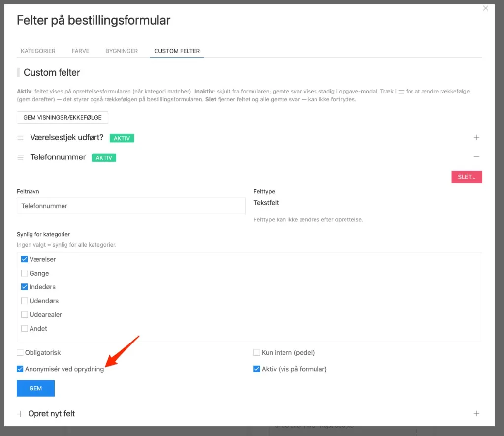This screenshot has width=504, height=436.
Task: Expand the Værelsestjek udført? field with plus icon
Action: point(476,137)
